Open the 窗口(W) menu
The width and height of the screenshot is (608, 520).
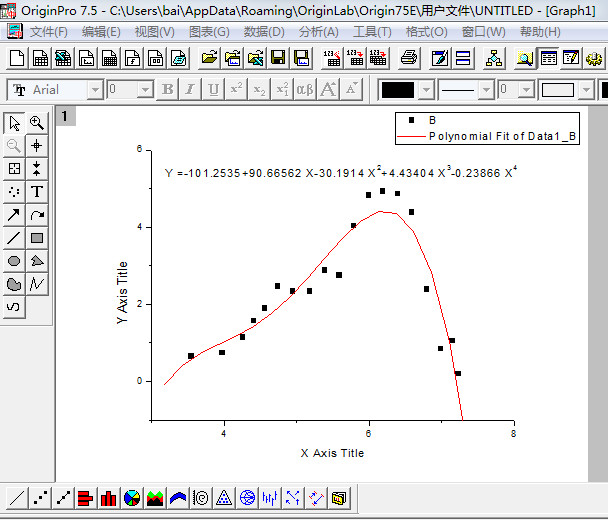[484, 32]
